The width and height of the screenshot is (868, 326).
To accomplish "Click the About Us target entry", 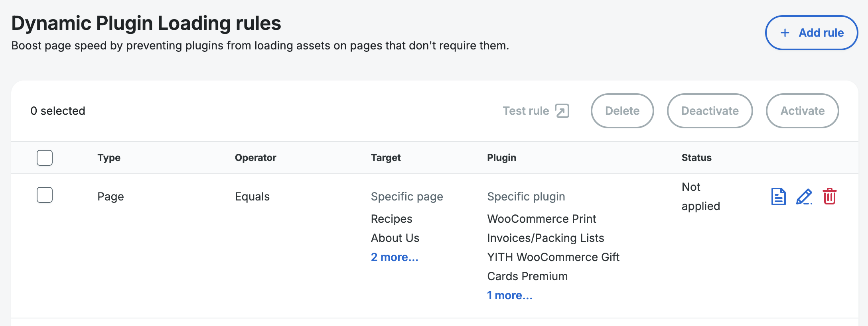I will [395, 238].
